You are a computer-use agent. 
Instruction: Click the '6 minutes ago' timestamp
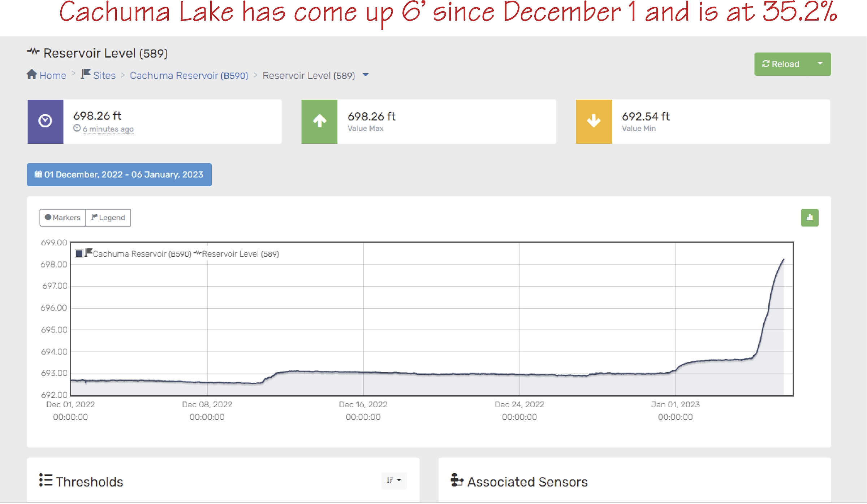(x=108, y=129)
